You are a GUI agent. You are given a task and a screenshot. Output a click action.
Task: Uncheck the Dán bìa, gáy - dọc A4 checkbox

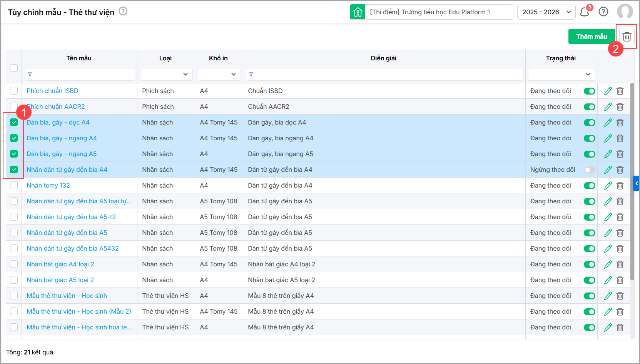(x=14, y=123)
